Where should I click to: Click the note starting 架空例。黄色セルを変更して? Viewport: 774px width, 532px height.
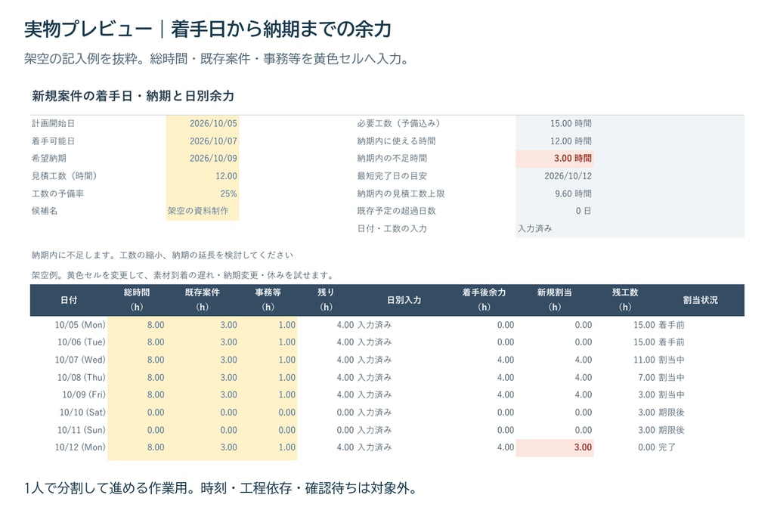[x=184, y=275]
